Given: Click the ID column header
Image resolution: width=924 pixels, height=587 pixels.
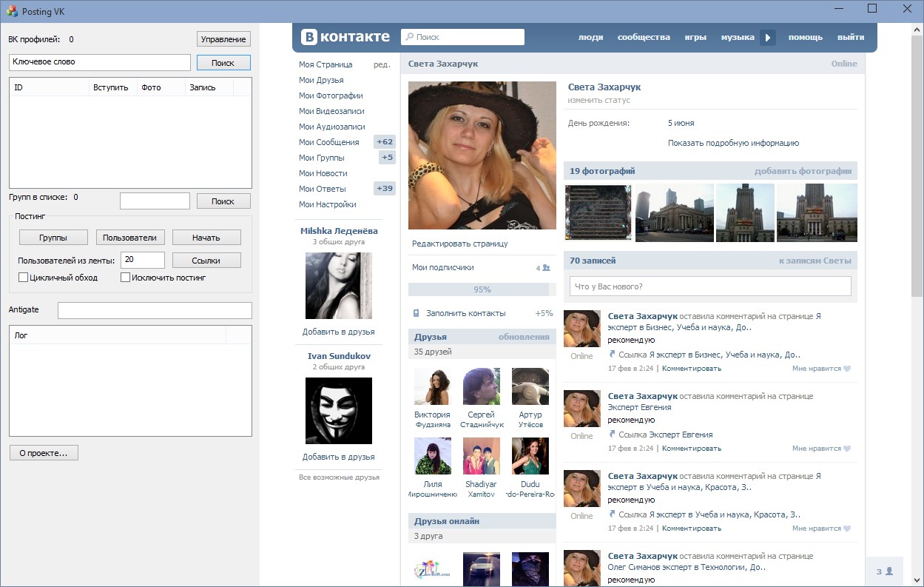Looking at the screenshot, I should coord(50,87).
